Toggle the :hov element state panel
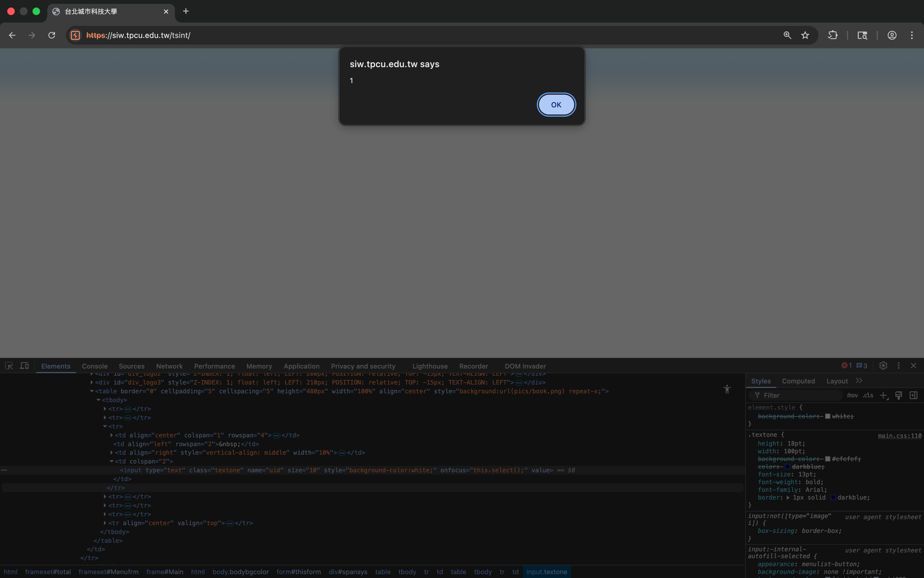Viewport: 924px width, 578px height. (x=852, y=396)
